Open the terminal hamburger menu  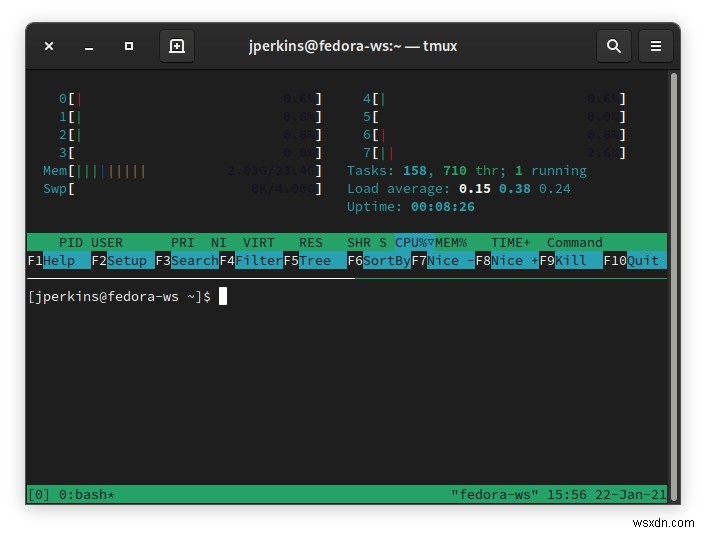pyautogui.click(x=656, y=46)
